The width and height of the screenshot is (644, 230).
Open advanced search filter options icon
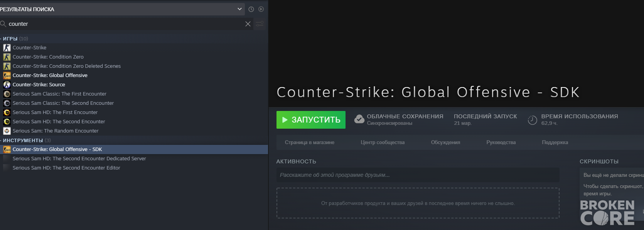click(x=260, y=24)
